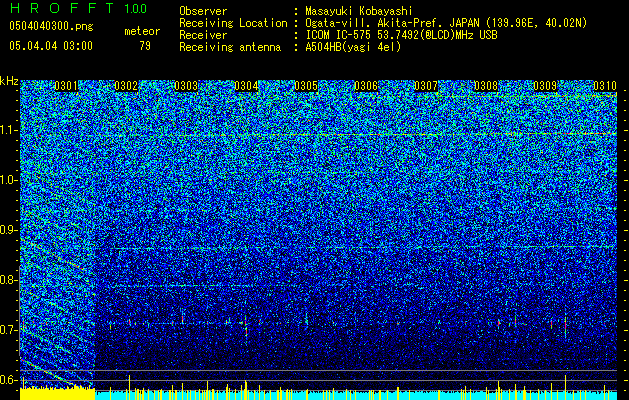Click the 0.7 frequency axis label
Image resolution: width=629 pixels, height=400 pixels.
click(9, 330)
